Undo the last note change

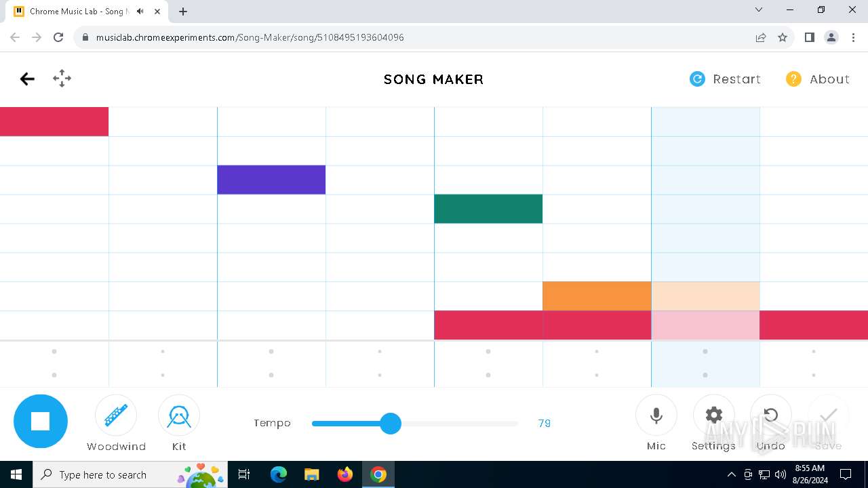coord(771,415)
